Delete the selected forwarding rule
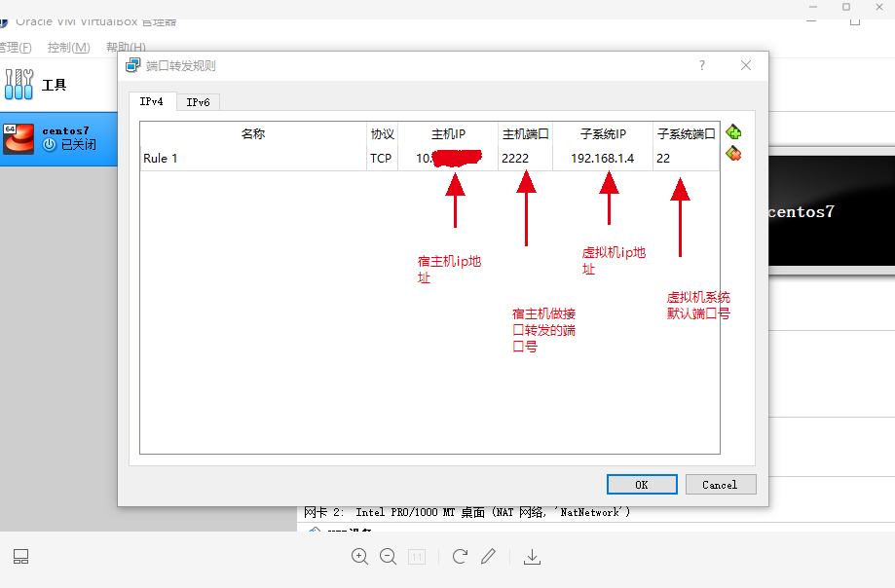This screenshot has height=588, width=895. coord(733,153)
